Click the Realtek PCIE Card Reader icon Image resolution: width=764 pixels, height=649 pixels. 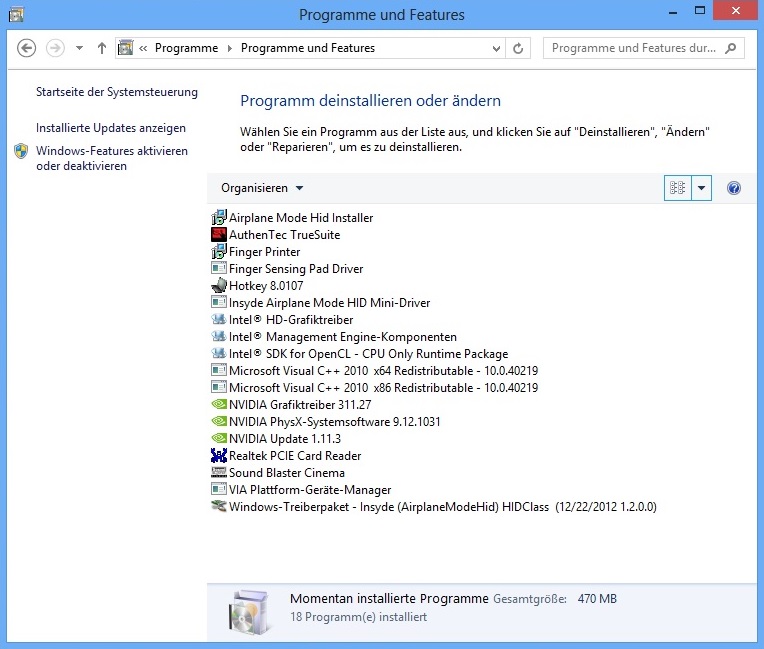coord(219,456)
